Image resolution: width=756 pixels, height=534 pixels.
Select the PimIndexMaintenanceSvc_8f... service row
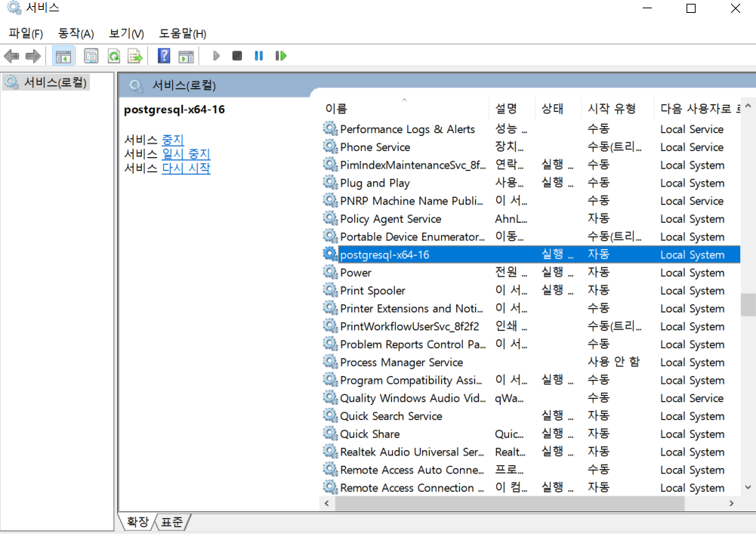(x=530, y=165)
